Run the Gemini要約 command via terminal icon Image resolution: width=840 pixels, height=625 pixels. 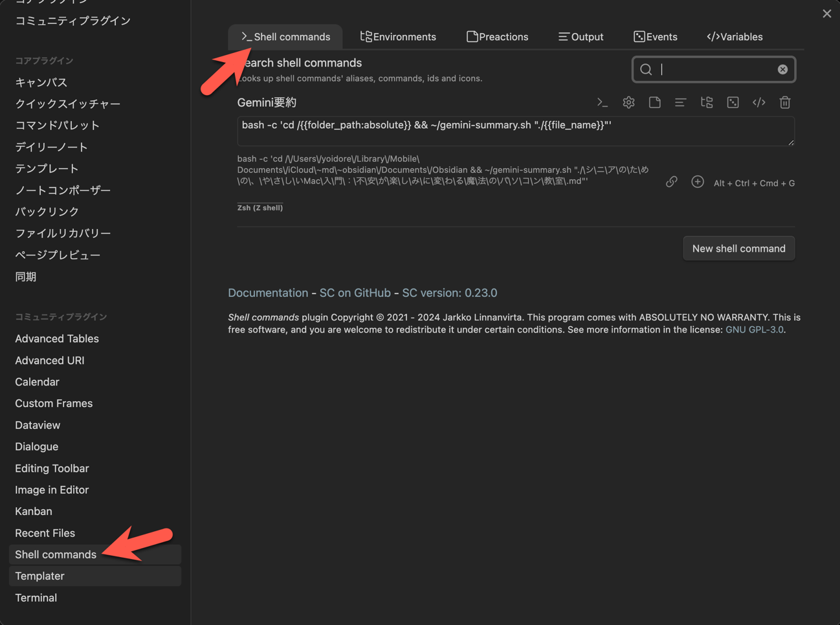click(x=602, y=102)
